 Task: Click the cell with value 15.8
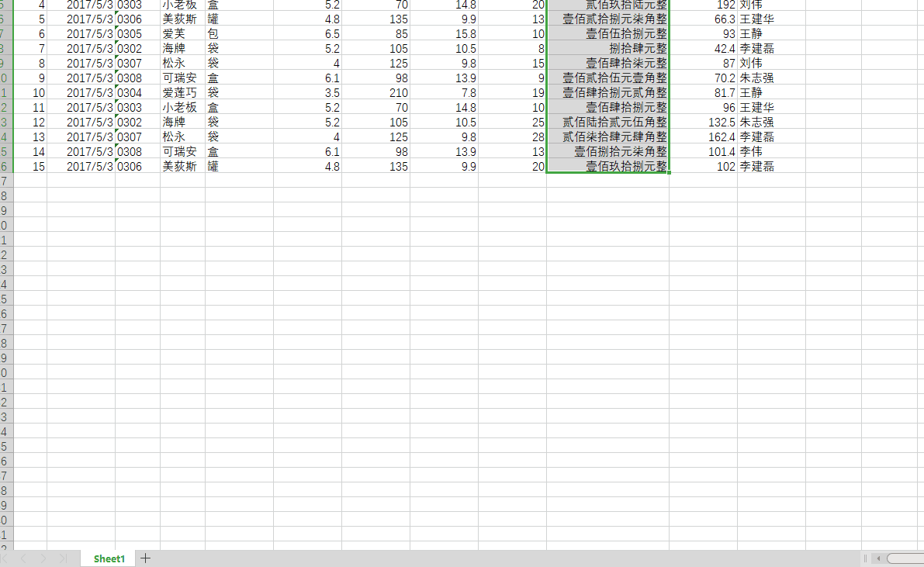point(445,33)
